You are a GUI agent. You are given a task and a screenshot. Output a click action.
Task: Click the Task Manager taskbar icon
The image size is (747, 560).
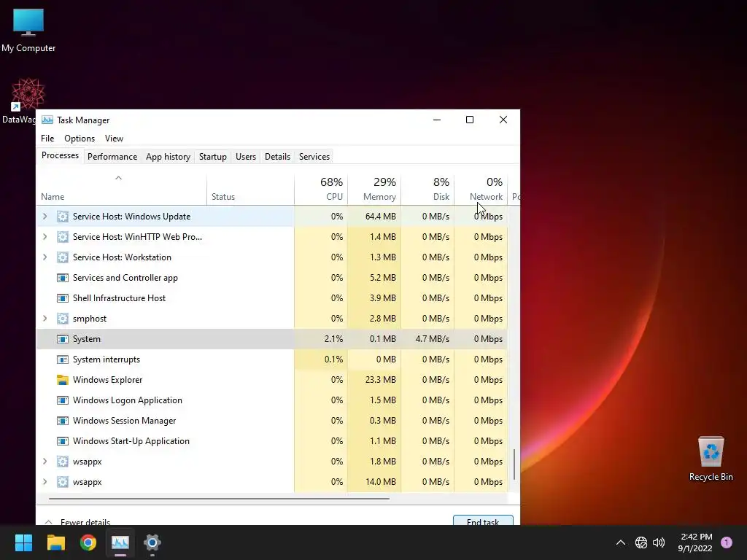pyautogui.click(x=120, y=542)
